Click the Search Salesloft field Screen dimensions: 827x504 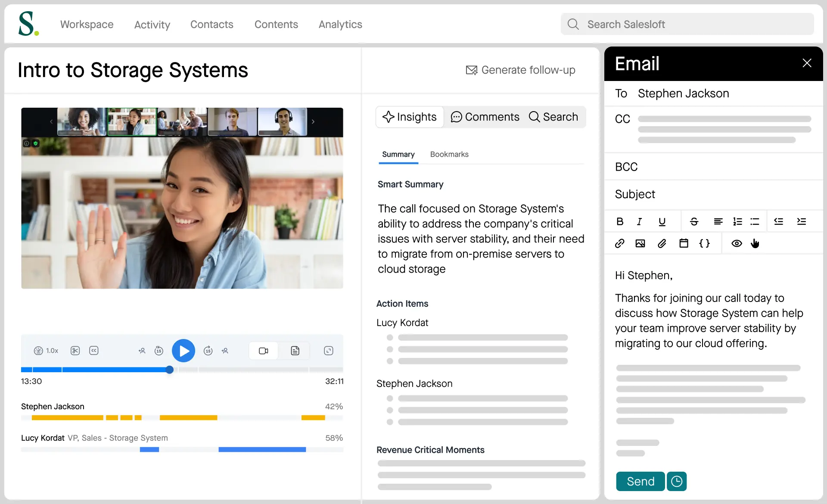click(x=687, y=24)
